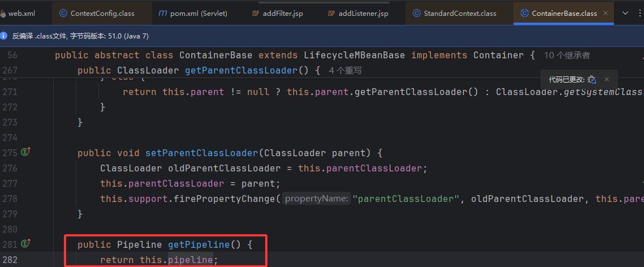
Task: Click the debug reload icon in code-changed popup
Action: click(591, 80)
